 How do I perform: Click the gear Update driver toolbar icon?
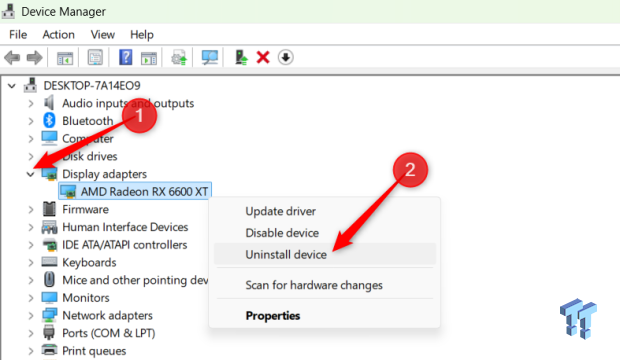point(179,58)
